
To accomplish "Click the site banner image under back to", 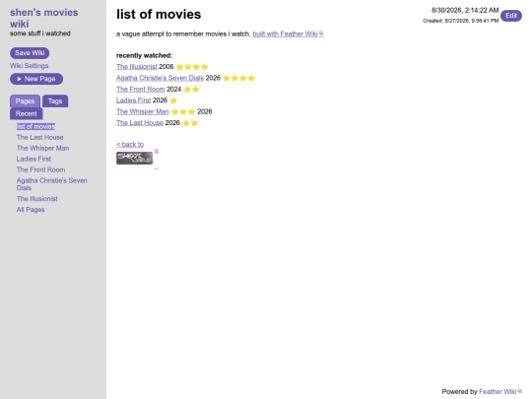I will coord(134,158).
